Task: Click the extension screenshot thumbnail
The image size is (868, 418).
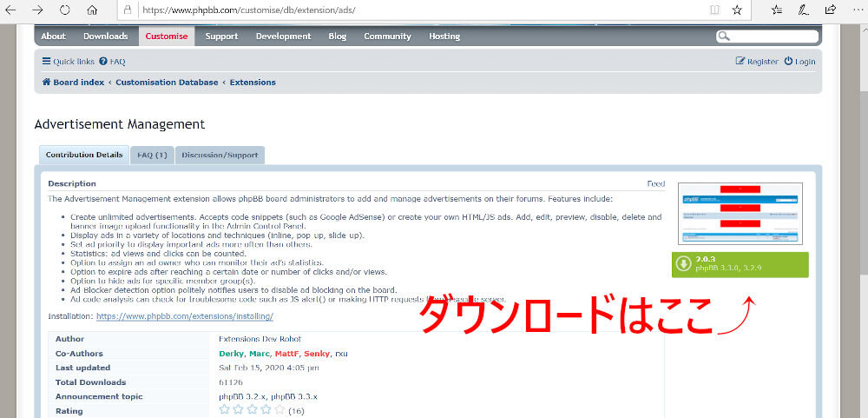Action: [x=740, y=214]
